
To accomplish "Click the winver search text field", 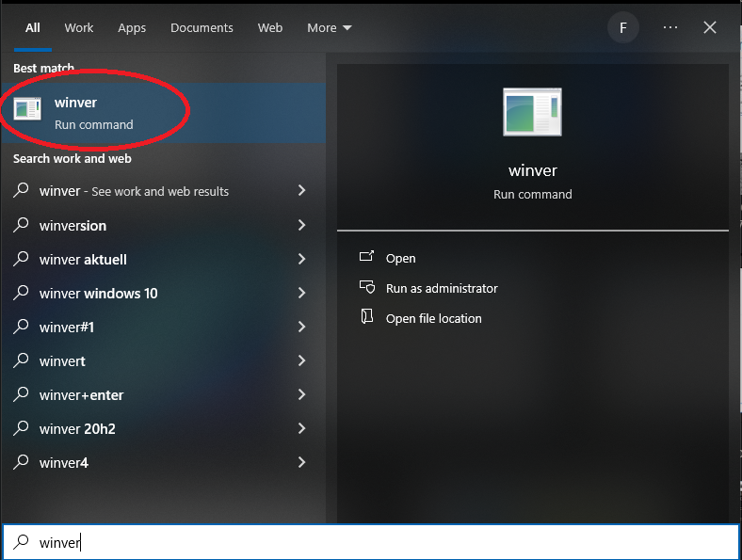I will click(371, 541).
